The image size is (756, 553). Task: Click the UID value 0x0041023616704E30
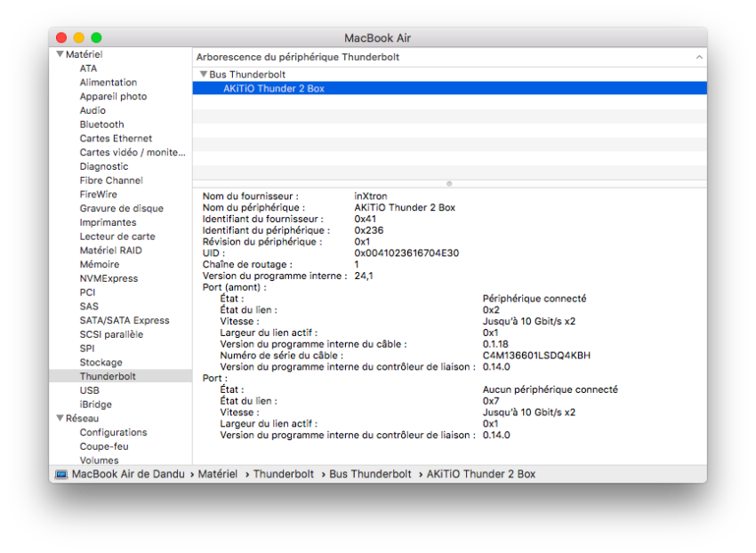(x=406, y=252)
